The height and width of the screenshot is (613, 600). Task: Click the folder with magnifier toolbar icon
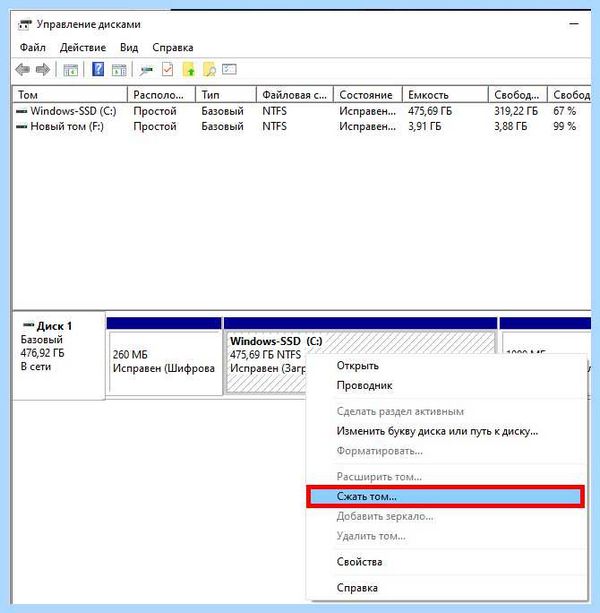(210, 70)
